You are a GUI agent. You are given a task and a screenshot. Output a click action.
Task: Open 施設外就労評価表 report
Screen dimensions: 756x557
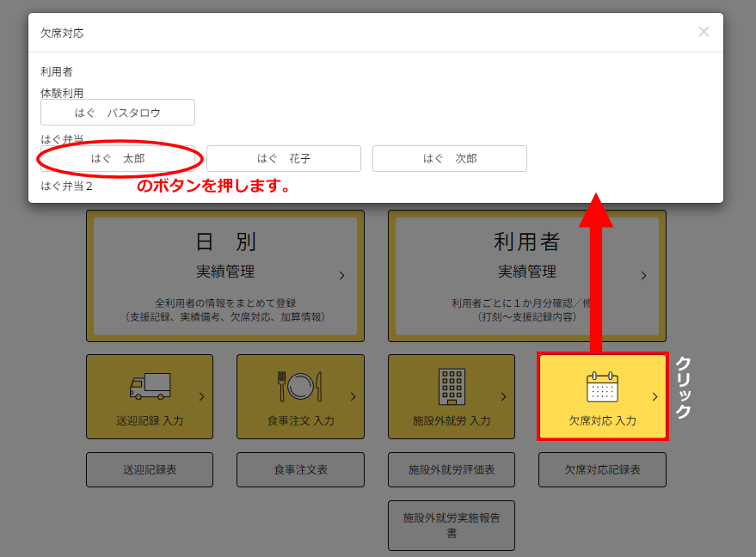pyautogui.click(x=452, y=470)
